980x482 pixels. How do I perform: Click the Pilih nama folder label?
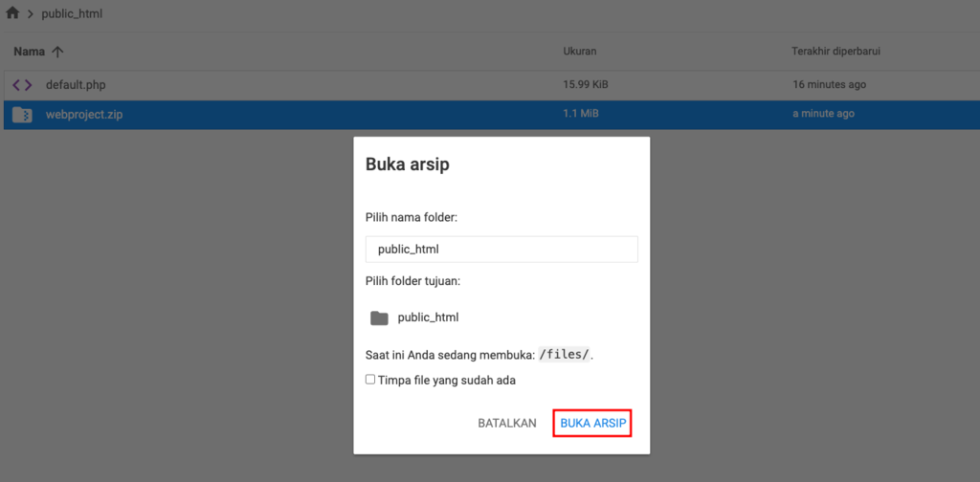413,218
